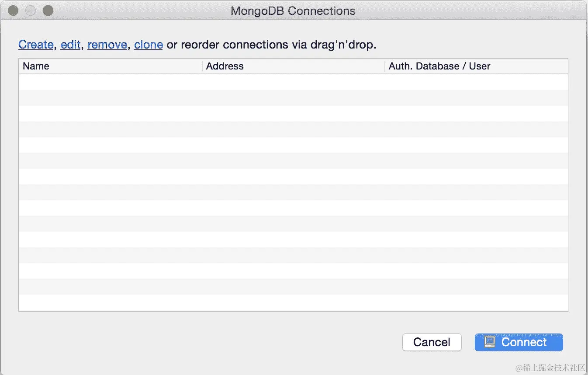588x375 pixels.
Task: Click divider between Name and Address headers
Action: coord(202,66)
